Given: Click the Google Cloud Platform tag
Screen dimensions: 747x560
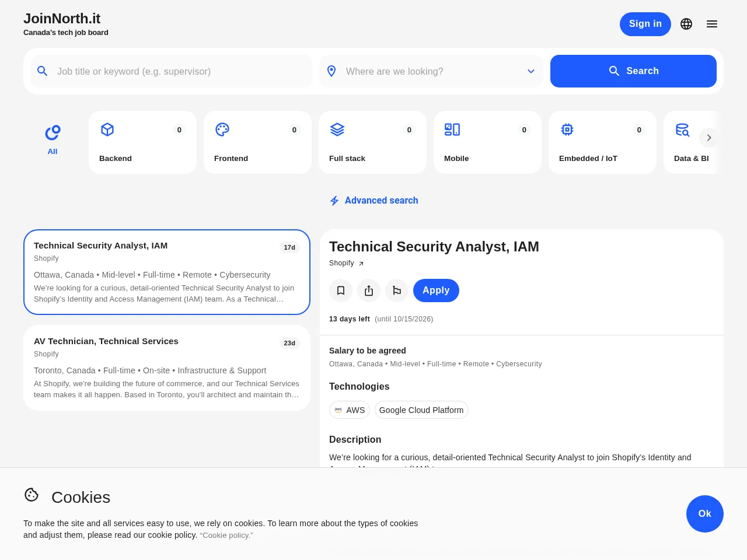Looking at the screenshot, I should [421, 410].
